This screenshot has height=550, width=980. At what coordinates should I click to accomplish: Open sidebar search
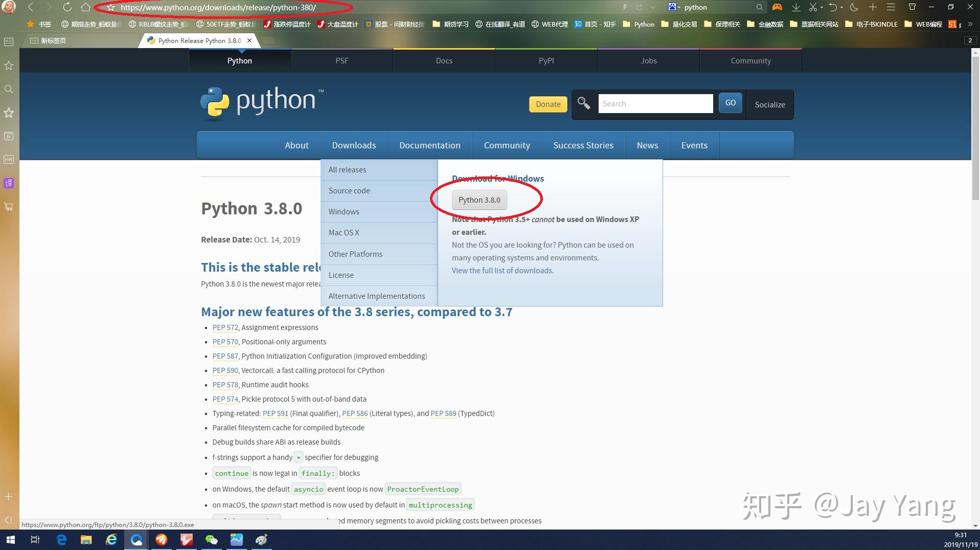click(8, 89)
